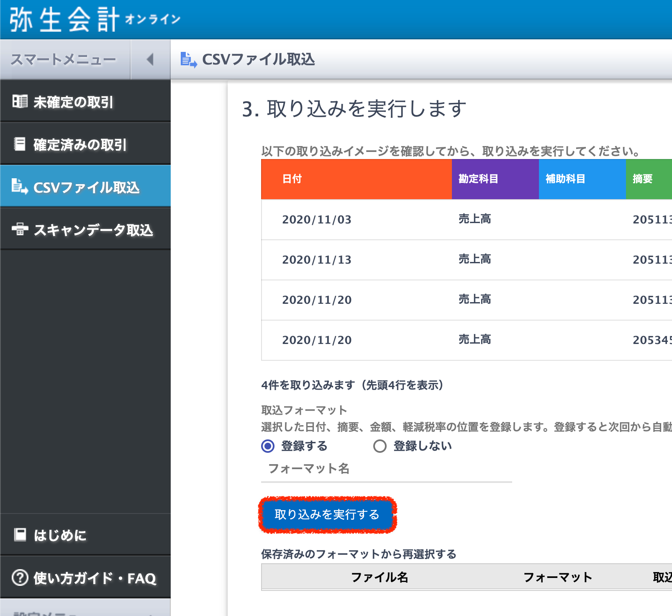The image size is (672, 616).
Task: Select the 登録しない radio button
Action: pyautogui.click(x=380, y=446)
